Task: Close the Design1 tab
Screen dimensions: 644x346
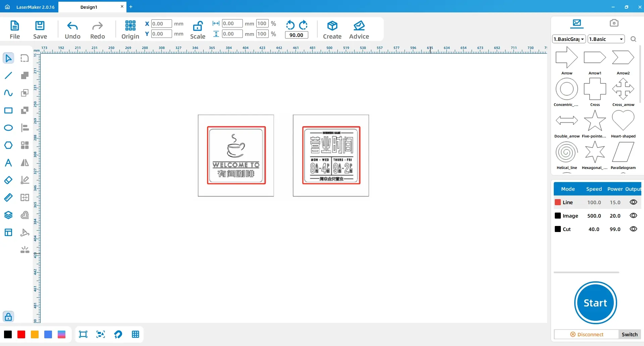Action: (x=122, y=6)
